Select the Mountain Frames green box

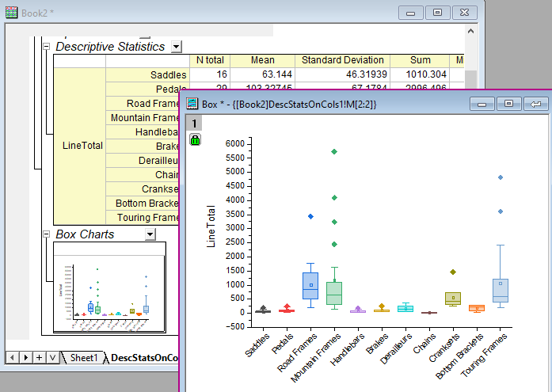[334, 293]
